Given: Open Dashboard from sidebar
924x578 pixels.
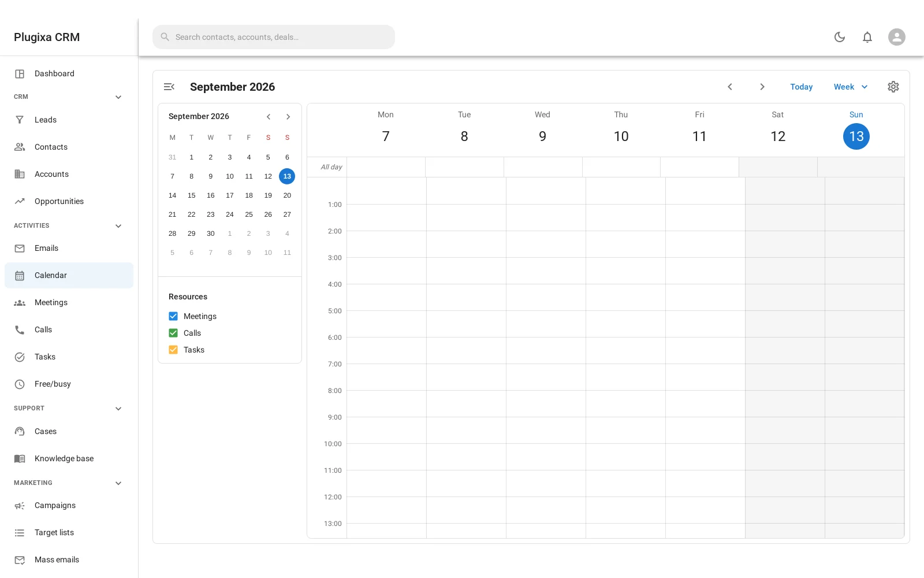Looking at the screenshot, I should pos(69,73).
